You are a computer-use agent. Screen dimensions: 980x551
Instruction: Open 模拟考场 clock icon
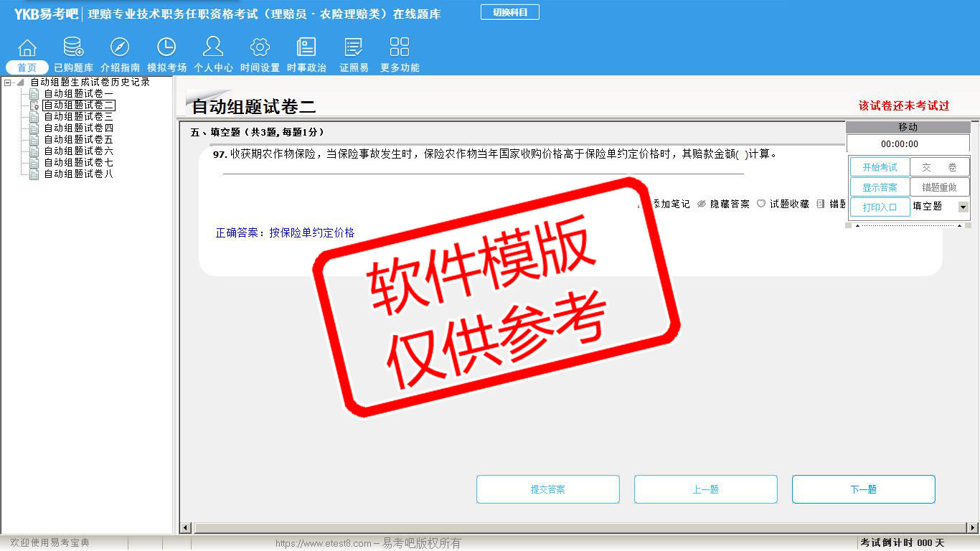click(166, 48)
